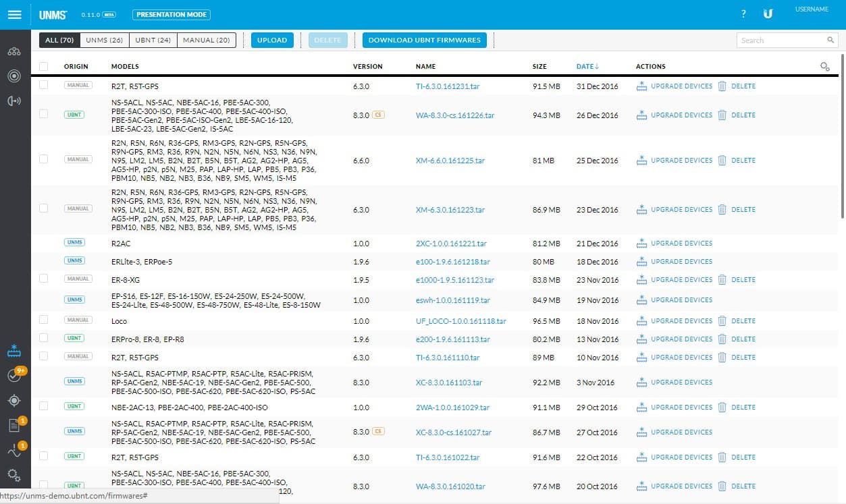Click trash icon for 2WA-1.0.0.161029.tar
This screenshot has height=504, width=846.
click(722, 408)
